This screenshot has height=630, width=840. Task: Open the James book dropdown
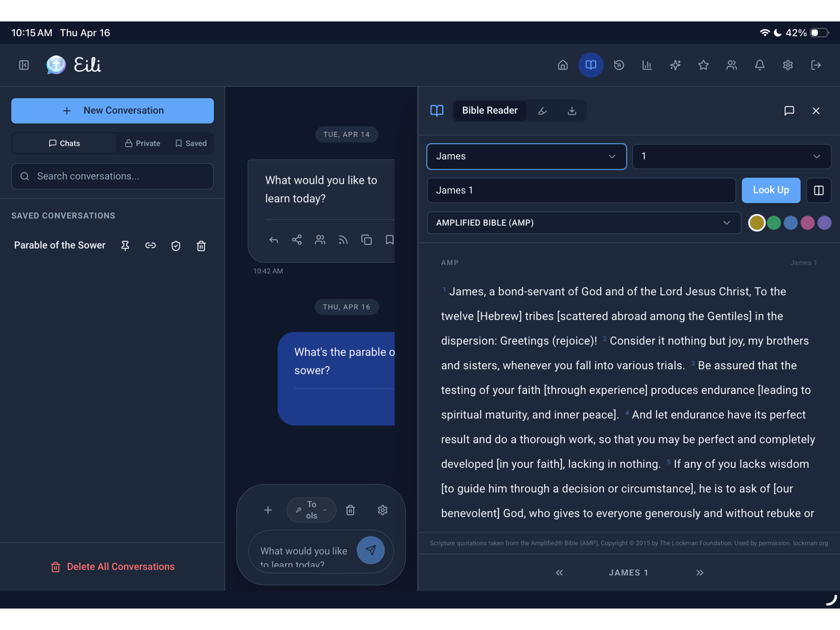[x=526, y=157]
